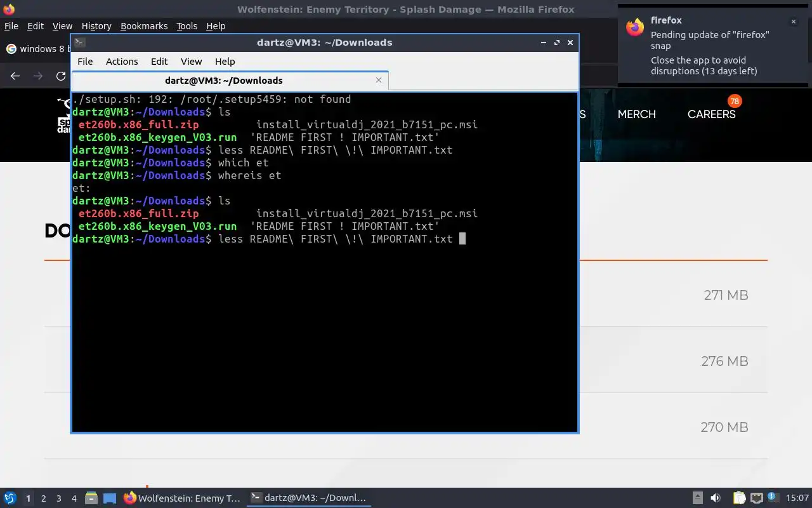Open terminal Edit menu
Viewport: 812px width, 508px height.
pos(159,62)
